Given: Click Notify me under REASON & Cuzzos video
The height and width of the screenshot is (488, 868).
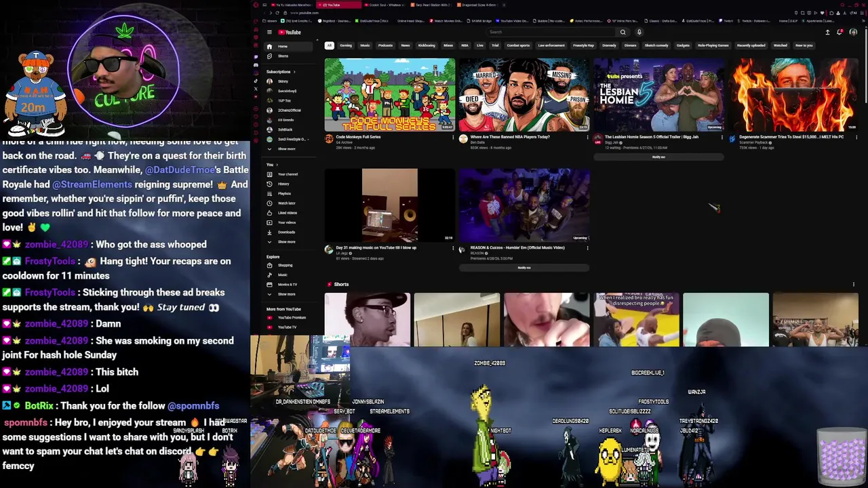Looking at the screenshot, I should tap(524, 268).
